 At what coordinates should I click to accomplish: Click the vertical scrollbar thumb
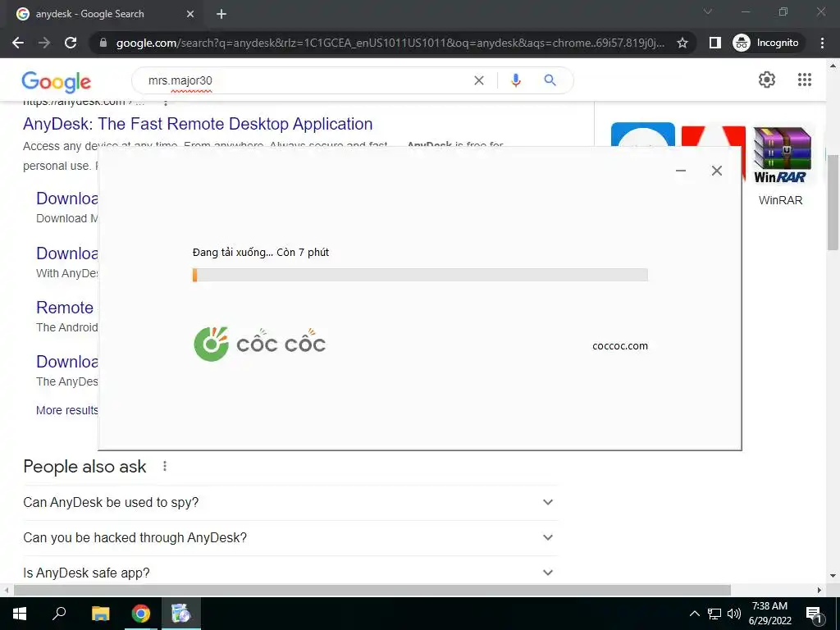pos(833,203)
